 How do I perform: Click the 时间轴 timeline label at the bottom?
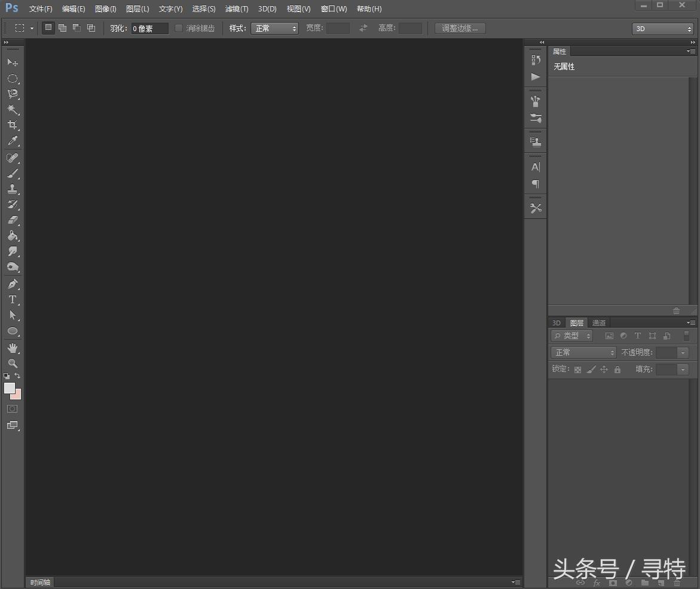point(39,582)
